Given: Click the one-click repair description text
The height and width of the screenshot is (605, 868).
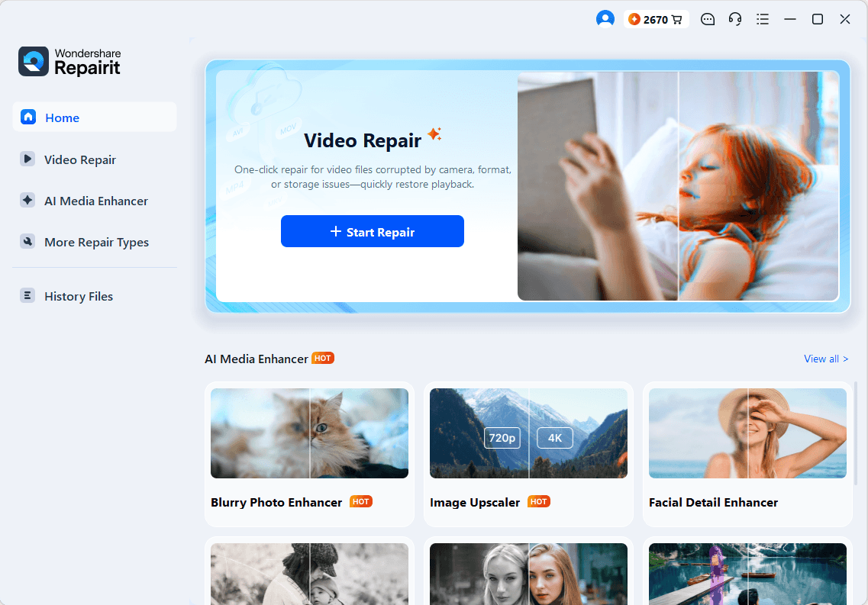Looking at the screenshot, I should [x=373, y=177].
